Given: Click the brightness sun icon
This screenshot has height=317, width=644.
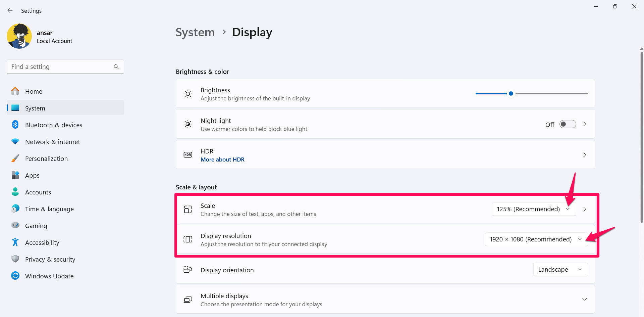Looking at the screenshot, I should 188,94.
